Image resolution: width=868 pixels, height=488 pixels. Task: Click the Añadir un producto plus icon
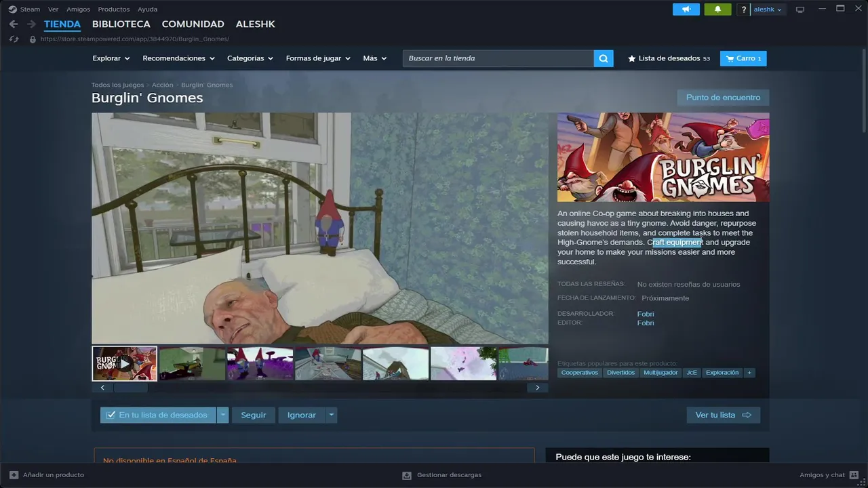[x=14, y=475]
